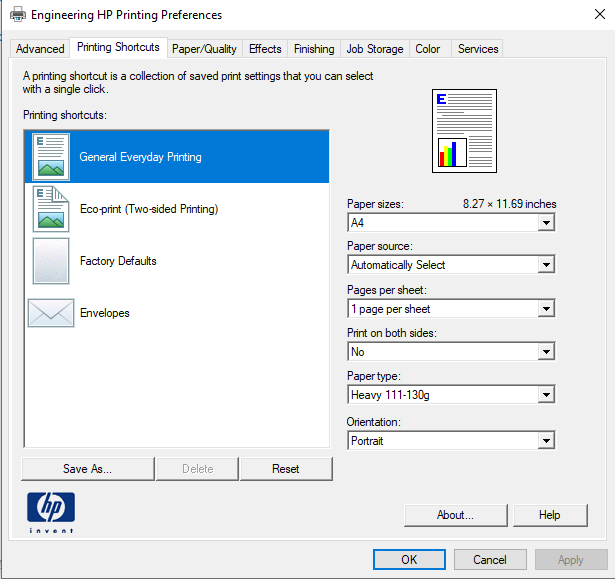Click the printer icon in title bar
The image size is (615, 579).
[x=18, y=15]
